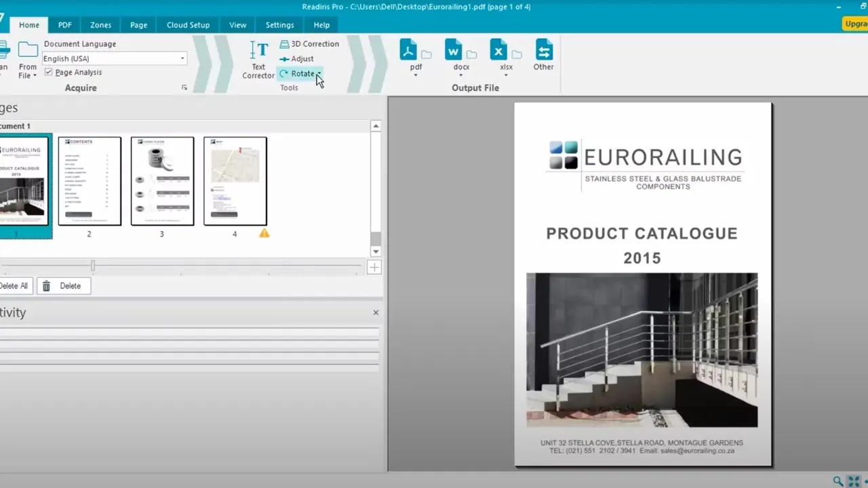Close the Activity panel
868x488 pixels.
point(376,312)
